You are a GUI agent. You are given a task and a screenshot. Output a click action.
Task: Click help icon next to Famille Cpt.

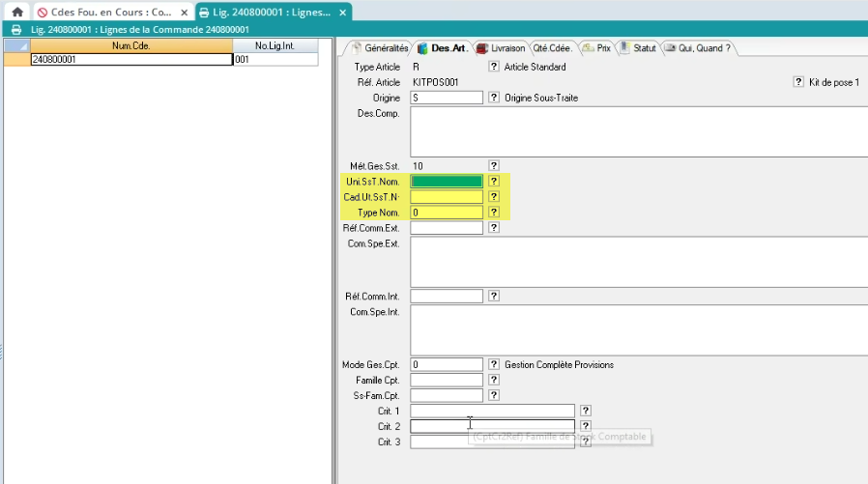(494, 380)
